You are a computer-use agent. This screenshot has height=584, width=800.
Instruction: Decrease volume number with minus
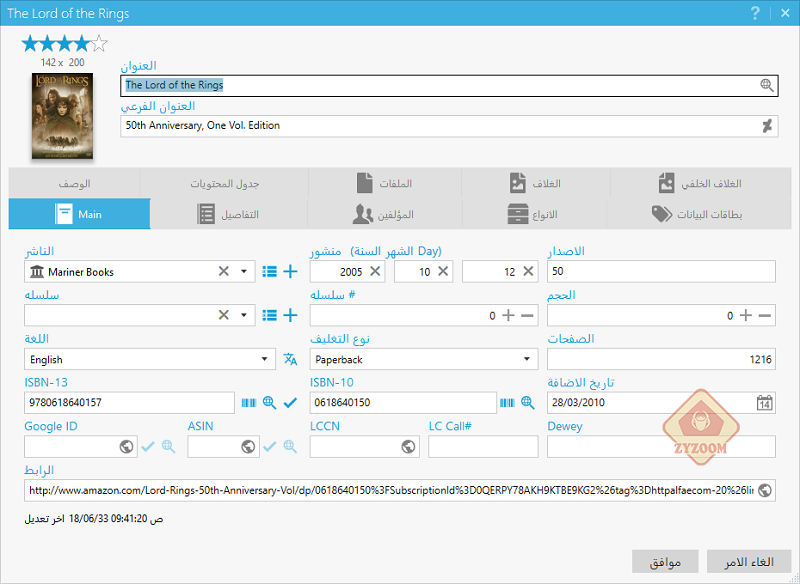764,316
